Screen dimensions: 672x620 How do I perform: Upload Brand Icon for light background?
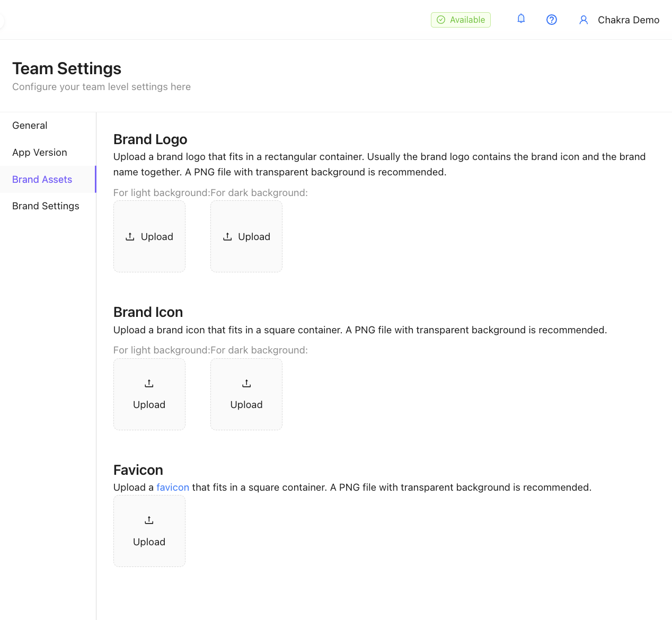pyautogui.click(x=149, y=394)
